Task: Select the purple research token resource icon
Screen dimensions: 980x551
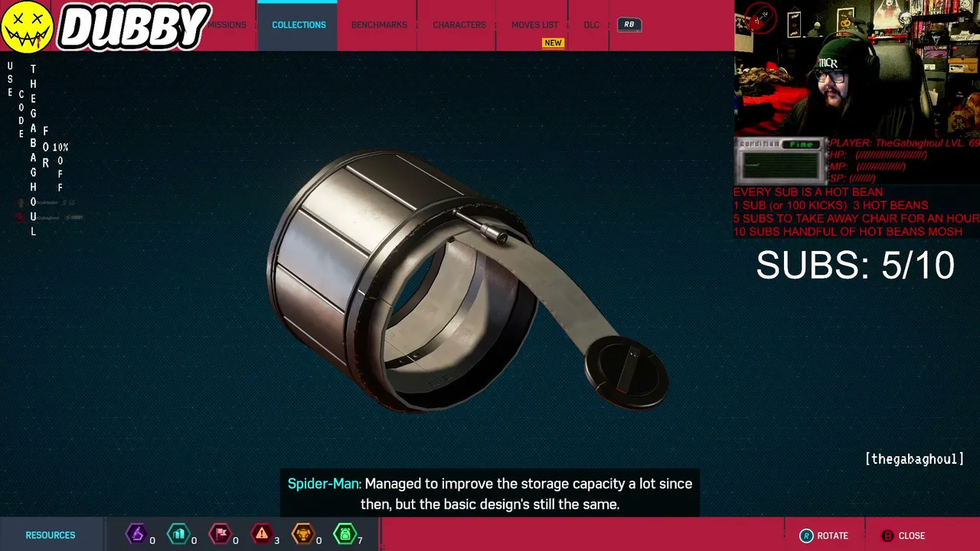Action: [136, 534]
